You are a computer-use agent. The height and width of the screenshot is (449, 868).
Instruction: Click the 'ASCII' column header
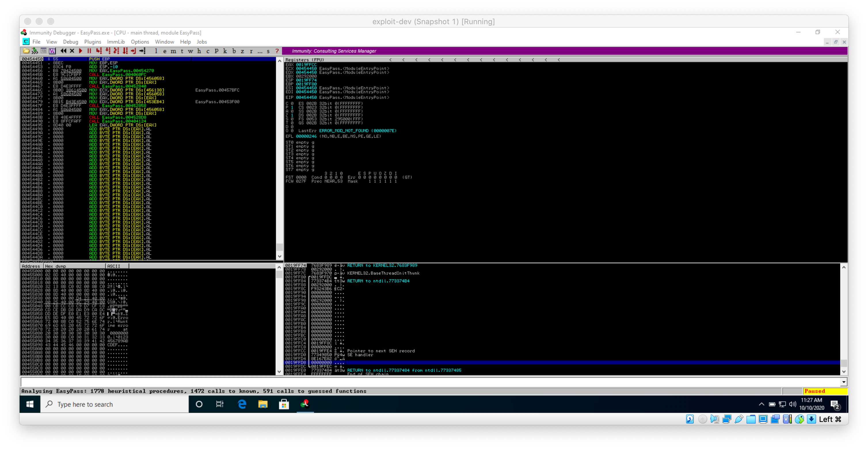(x=117, y=266)
